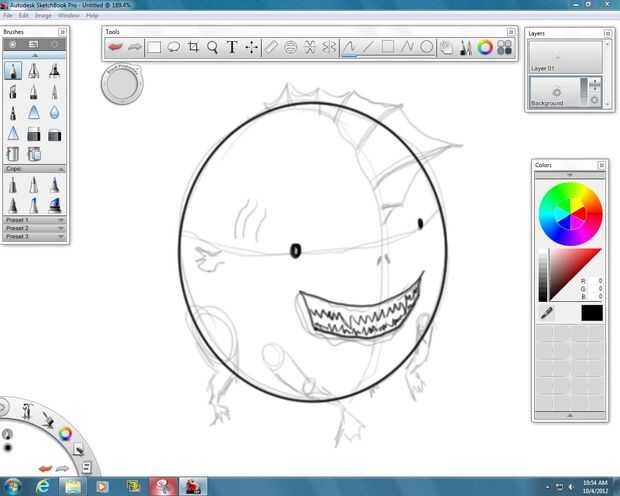Select the Lasso selection tool

[x=174, y=47]
